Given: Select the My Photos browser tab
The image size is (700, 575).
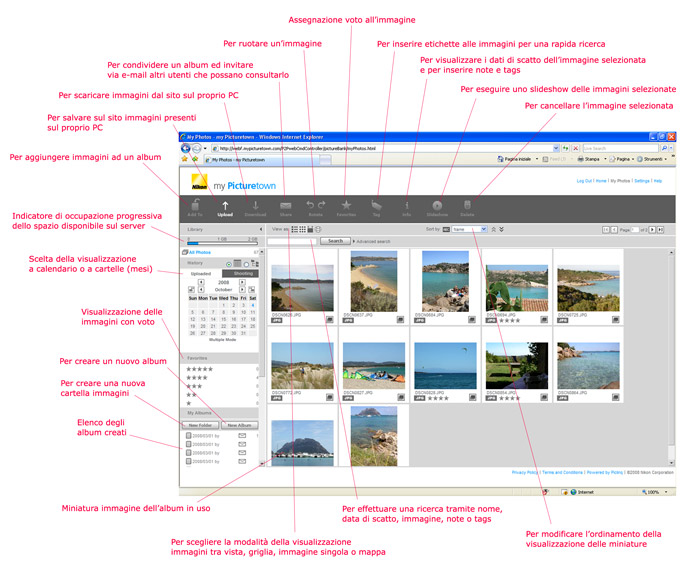Looking at the screenshot, I should (263, 160).
